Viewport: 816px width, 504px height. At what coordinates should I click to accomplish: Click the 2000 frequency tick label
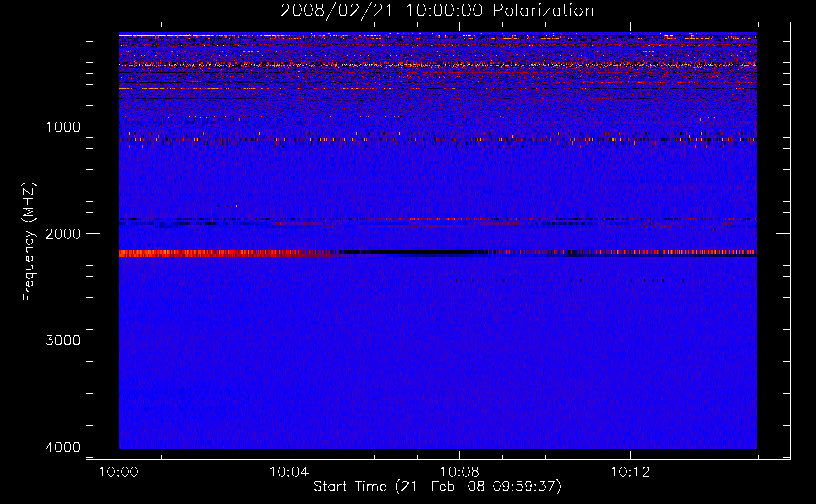click(63, 234)
